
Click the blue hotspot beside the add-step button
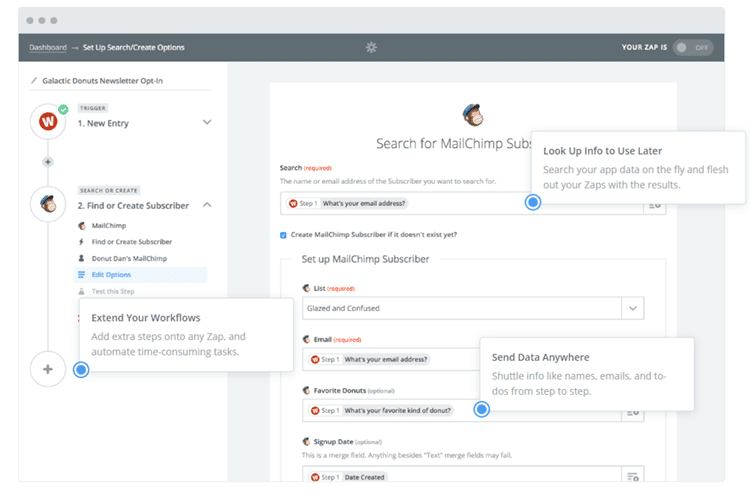(81, 370)
